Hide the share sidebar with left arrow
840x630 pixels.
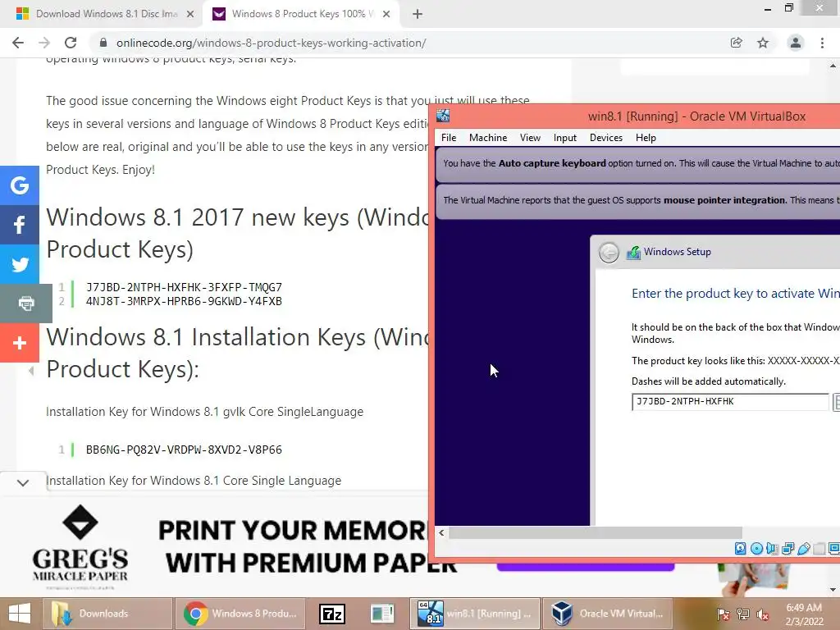pos(31,370)
